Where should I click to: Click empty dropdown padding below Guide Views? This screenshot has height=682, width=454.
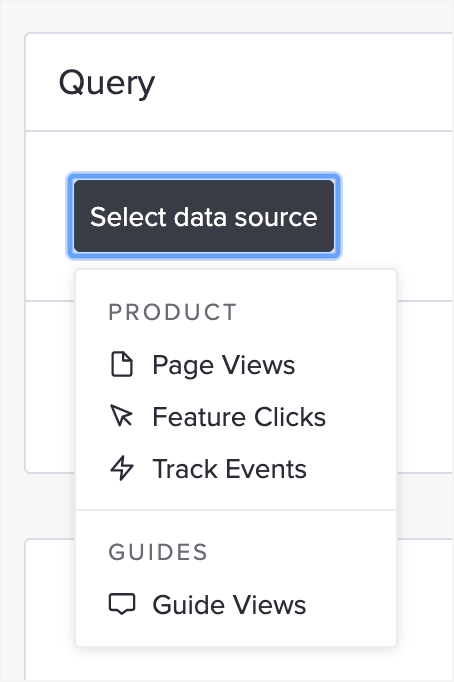[x=236, y=633]
